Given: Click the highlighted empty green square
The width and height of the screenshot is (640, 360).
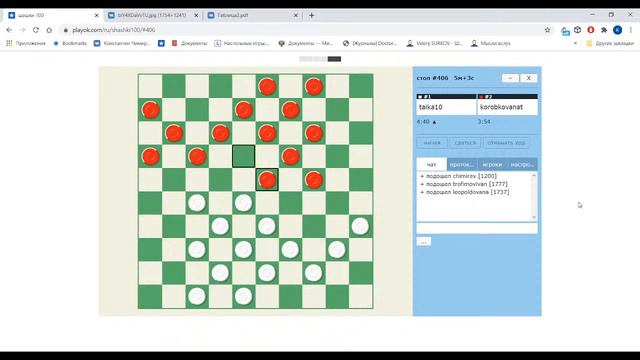Looking at the screenshot, I should (x=244, y=156).
